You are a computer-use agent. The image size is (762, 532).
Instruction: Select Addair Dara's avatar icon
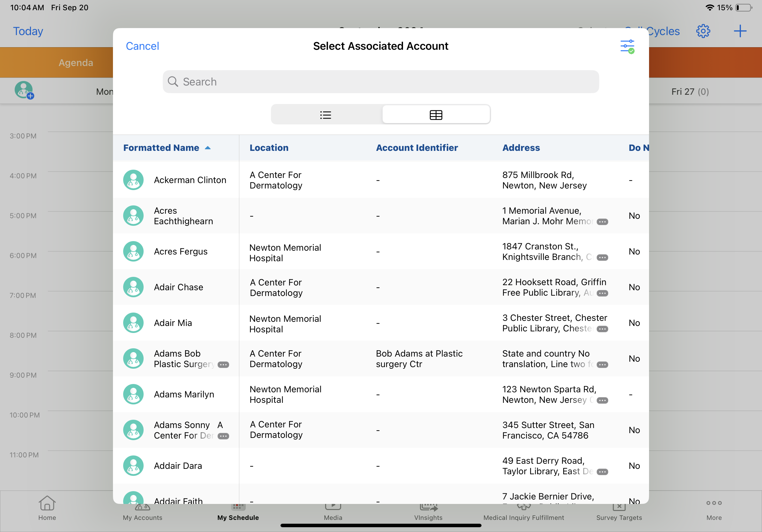pyautogui.click(x=133, y=466)
